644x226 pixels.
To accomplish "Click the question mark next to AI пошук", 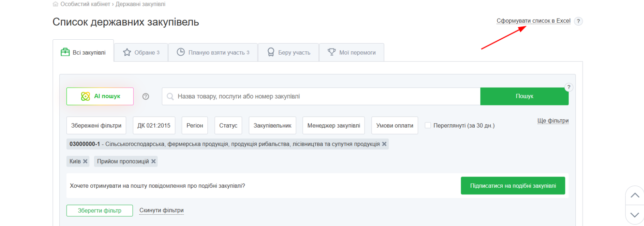I will (x=146, y=96).
